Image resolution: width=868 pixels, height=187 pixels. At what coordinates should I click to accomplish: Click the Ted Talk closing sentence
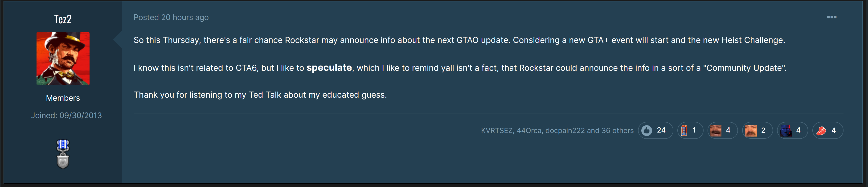[x=260, y=95]
